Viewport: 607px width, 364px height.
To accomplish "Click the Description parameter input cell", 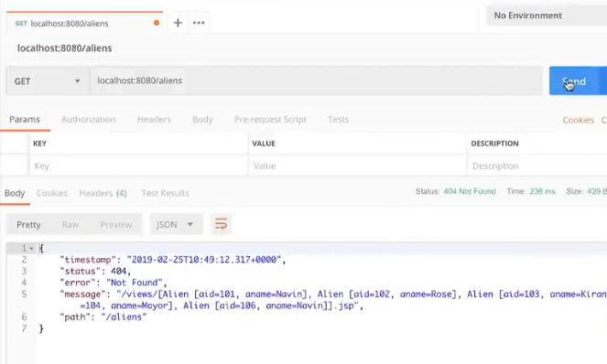I will [x=538, y=166].
